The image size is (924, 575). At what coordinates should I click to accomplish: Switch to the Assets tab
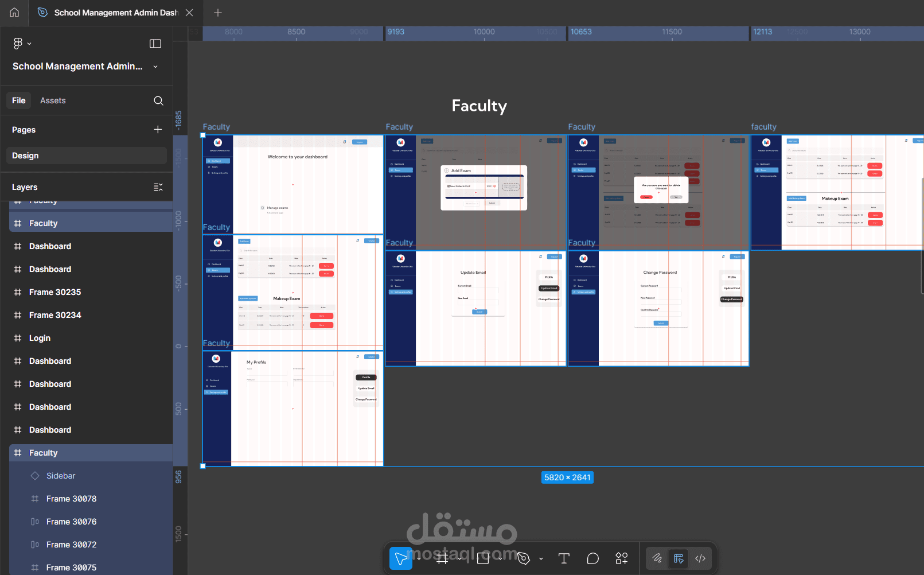pos(53,100)
